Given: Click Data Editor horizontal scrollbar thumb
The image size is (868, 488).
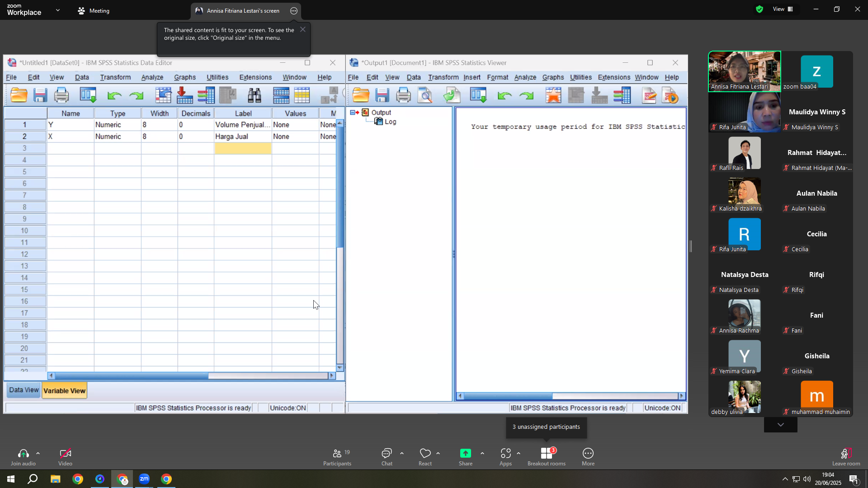Looking at the screenshot, I should [132, 376].
